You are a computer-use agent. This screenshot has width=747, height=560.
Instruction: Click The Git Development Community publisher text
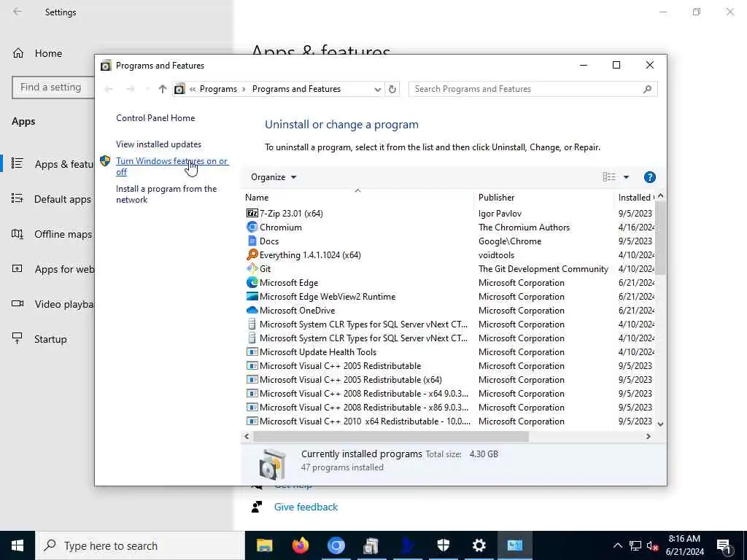click(543, 269)
